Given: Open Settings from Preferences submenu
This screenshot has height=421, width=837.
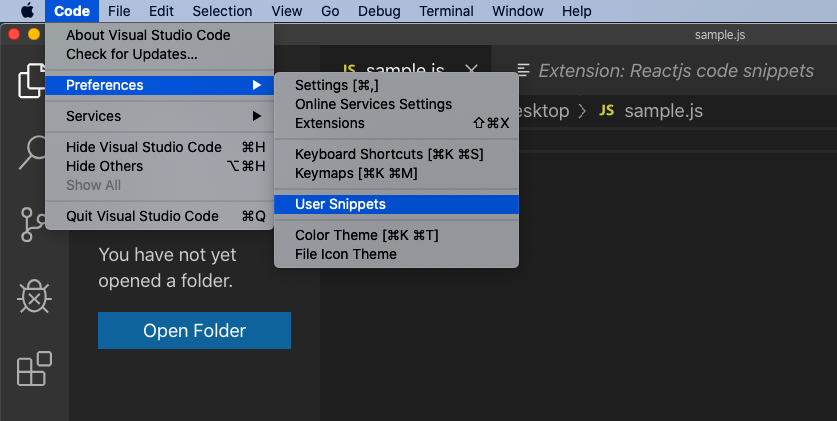Looking at the screenshot, I should pos(396,85).
